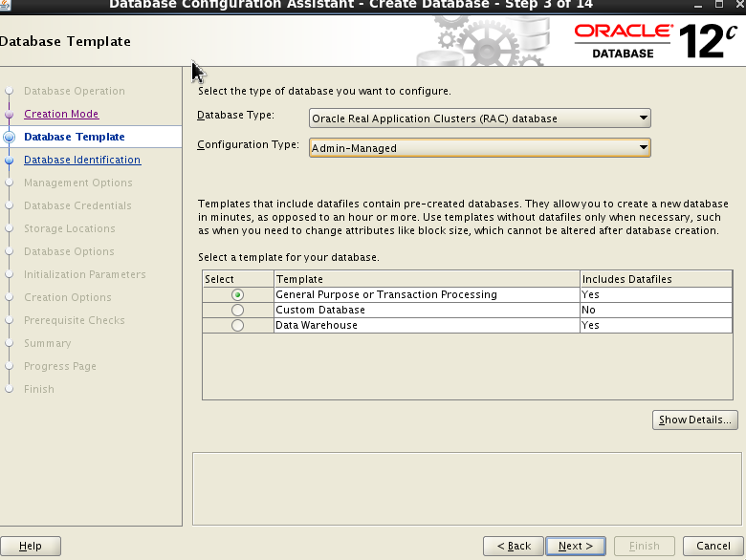Click the Next button
The image size is (746, 560).
[x=576, y=546]
